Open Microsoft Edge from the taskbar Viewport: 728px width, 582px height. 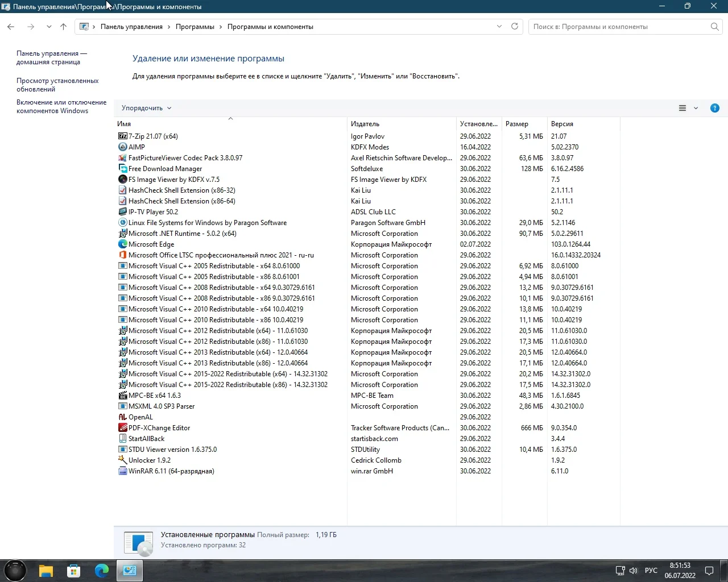tap(102, 571)
